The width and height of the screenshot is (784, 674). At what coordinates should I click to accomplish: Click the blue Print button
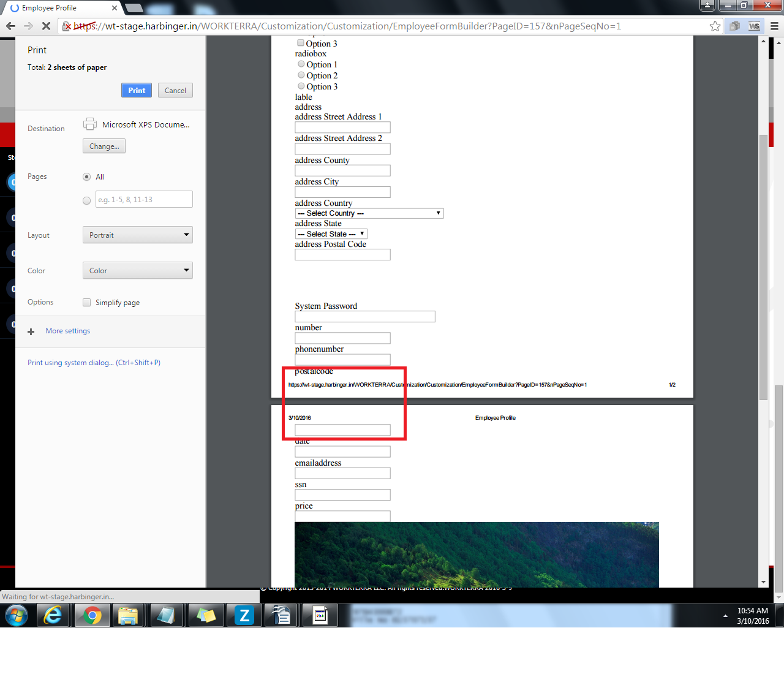(x=137, y=91)
